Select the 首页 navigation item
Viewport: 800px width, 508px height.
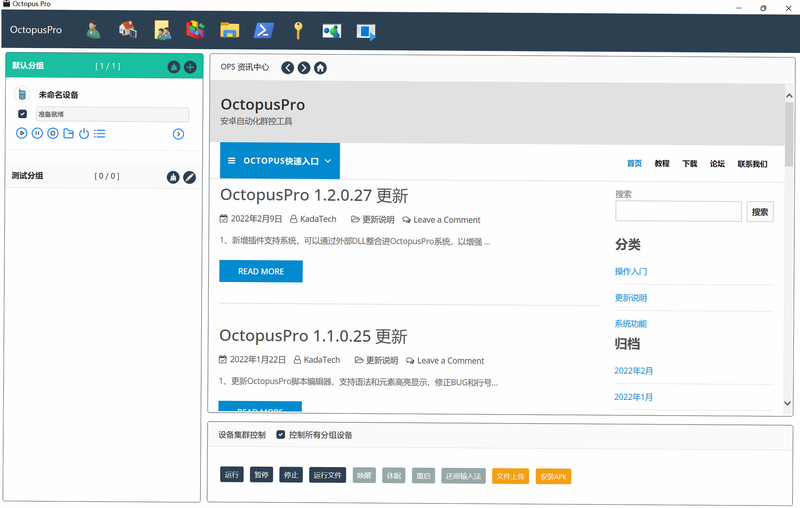634,163
